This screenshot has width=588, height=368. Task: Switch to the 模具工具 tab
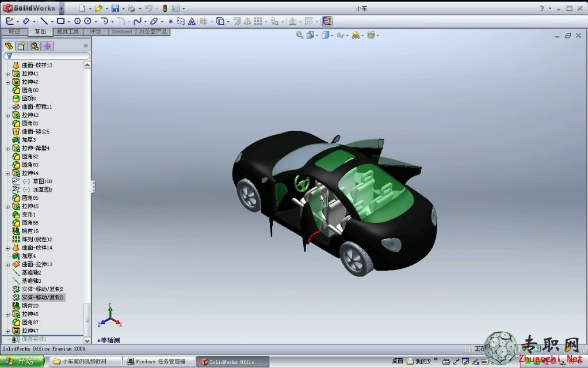point(68,32)
